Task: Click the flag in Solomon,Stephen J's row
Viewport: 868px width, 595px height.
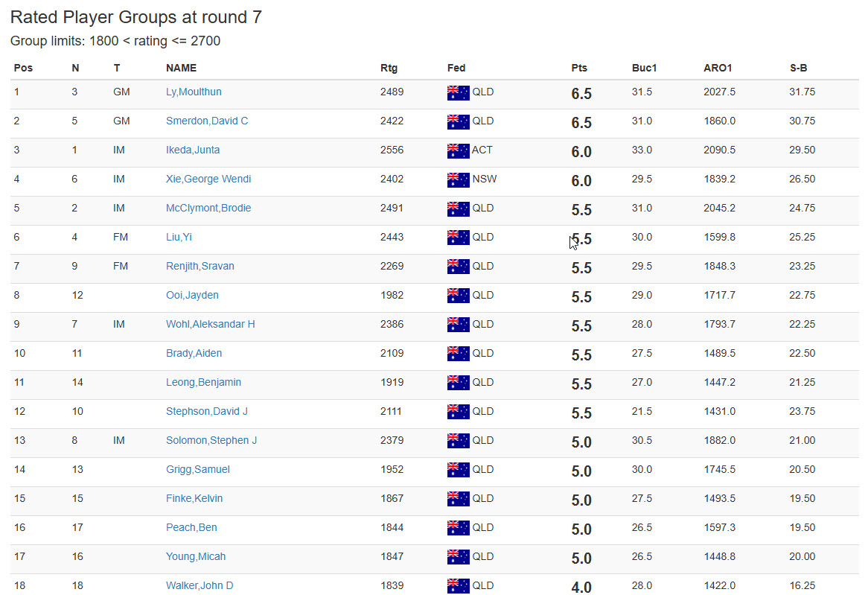Action: 458,442
